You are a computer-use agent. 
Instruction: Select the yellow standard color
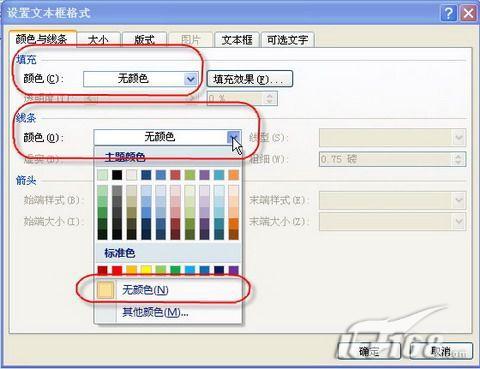pyautogui.click(x=146, y=270)
